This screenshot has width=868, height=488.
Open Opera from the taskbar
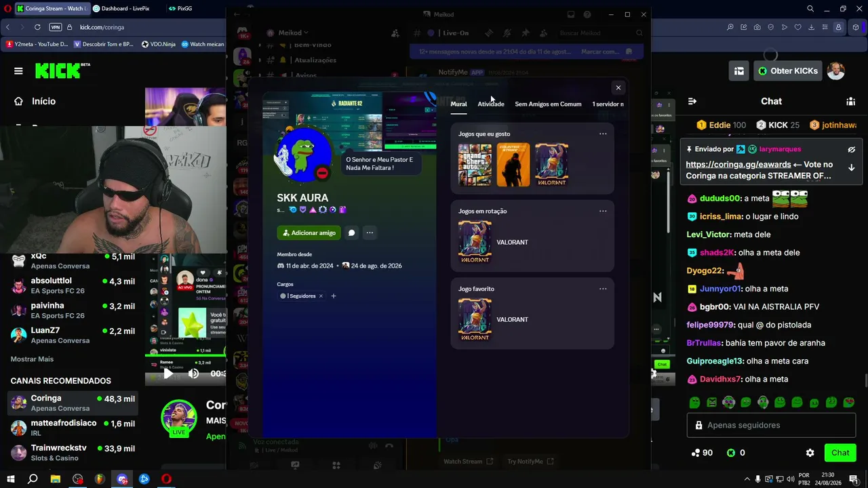pos(166,479)
